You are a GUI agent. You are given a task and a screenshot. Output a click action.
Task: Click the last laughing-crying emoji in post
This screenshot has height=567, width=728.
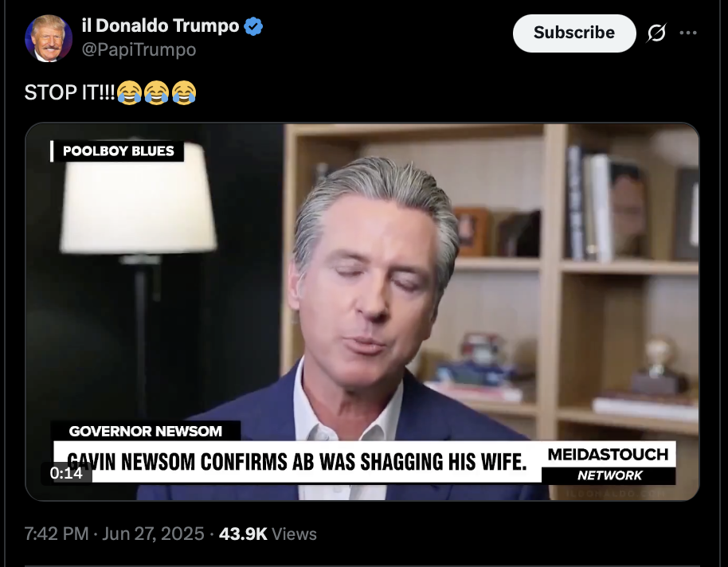(x=184, y=92)
